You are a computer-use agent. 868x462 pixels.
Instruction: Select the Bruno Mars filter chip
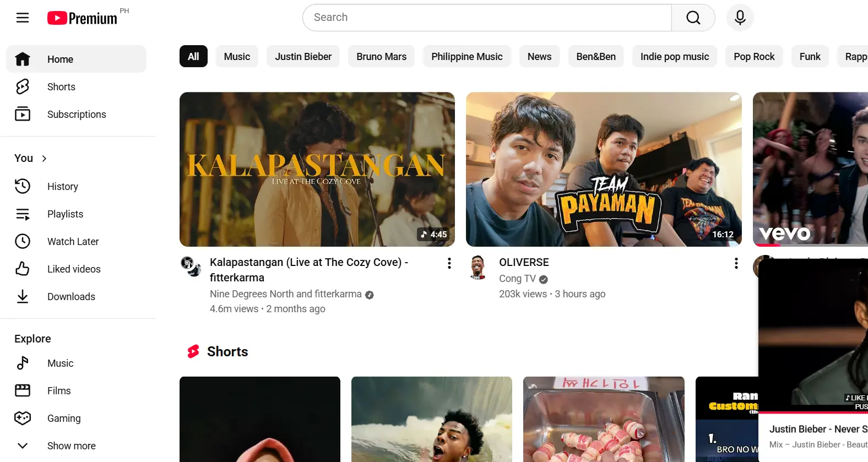(x=381, y=56)
